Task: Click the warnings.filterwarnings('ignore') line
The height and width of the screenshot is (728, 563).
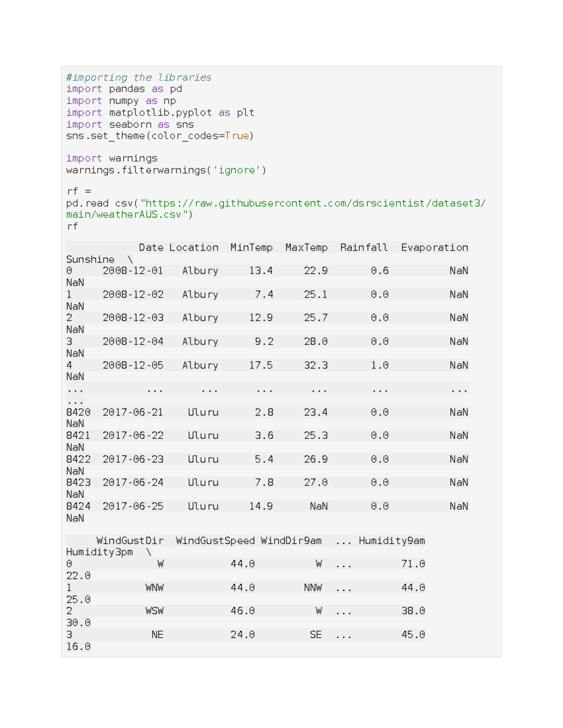Action: point(166,170)
